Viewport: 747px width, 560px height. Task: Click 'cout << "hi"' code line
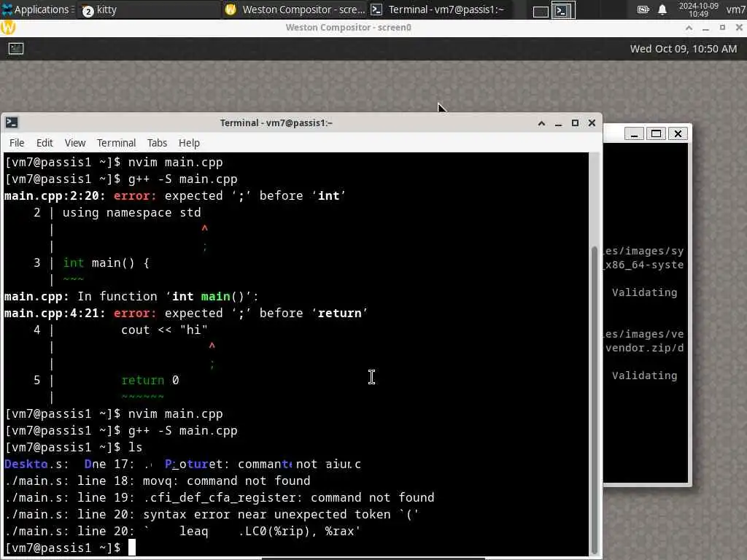tap(164, 330)
